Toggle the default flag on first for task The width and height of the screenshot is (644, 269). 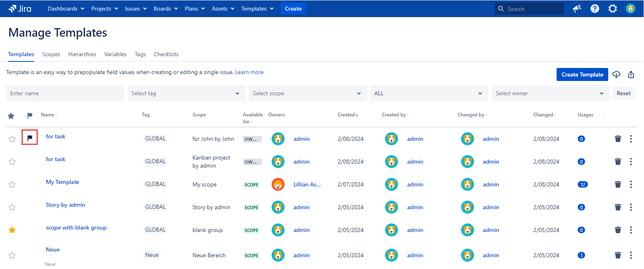click(x=30, y=138)
